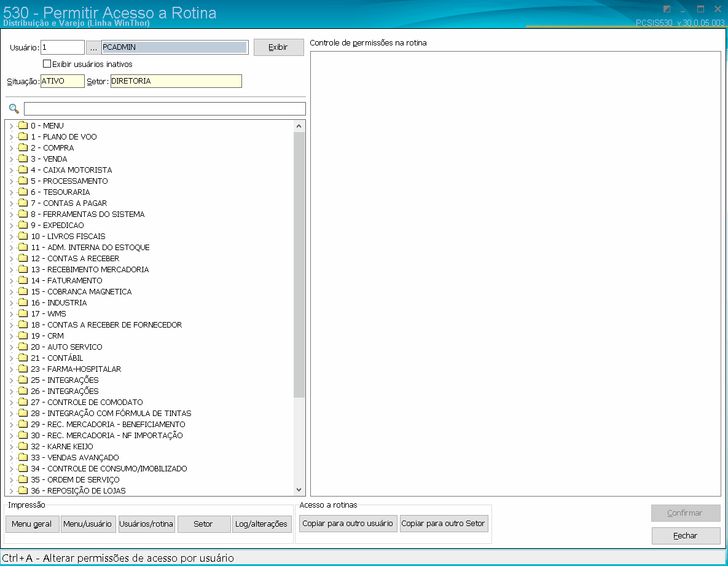Screen dimensions: 728x566
Task: Click the Log/alterações button
Action: [261, 524]
